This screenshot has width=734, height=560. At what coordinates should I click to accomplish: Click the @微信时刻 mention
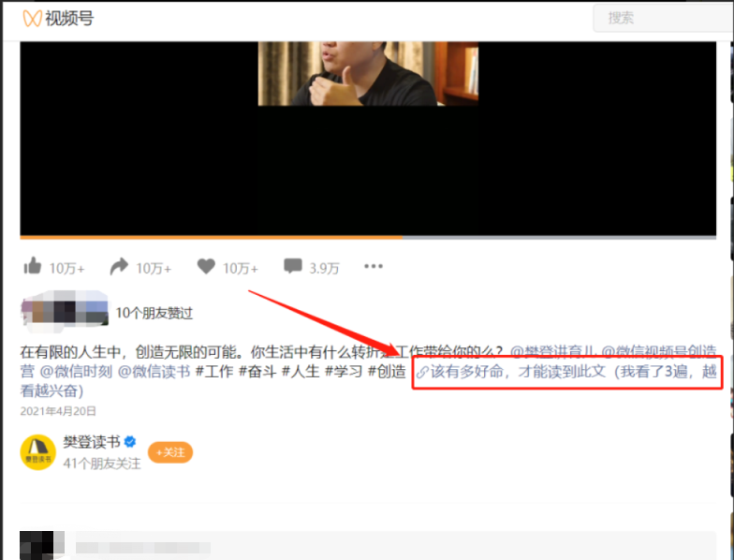pos(76,371)
